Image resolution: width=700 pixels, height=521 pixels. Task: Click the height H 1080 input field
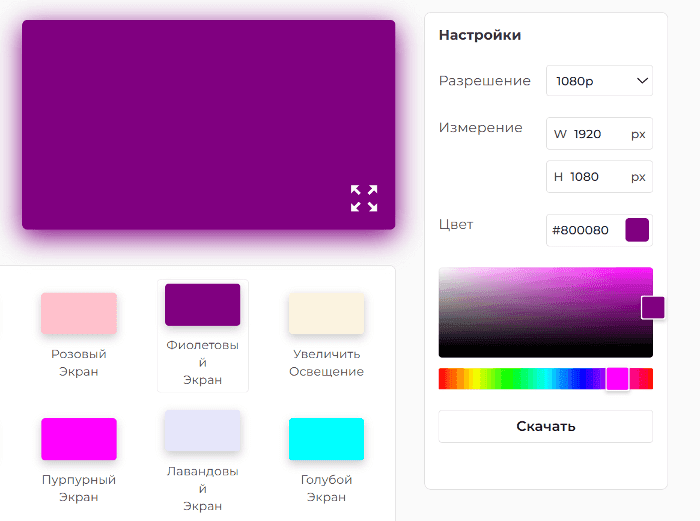point(599,177)
